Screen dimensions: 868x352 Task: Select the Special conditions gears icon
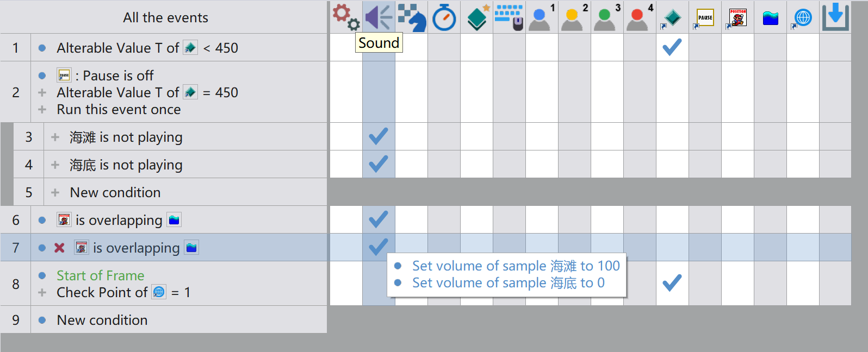tap(346, 17)
